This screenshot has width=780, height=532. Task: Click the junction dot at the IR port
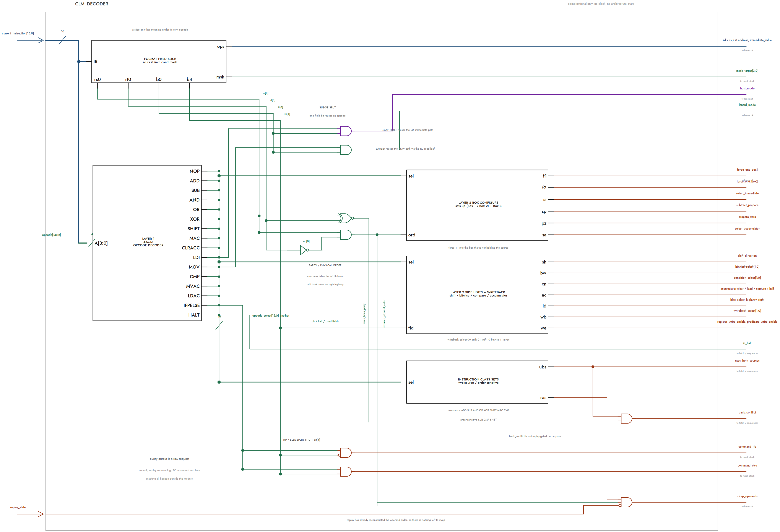point(78,61)
